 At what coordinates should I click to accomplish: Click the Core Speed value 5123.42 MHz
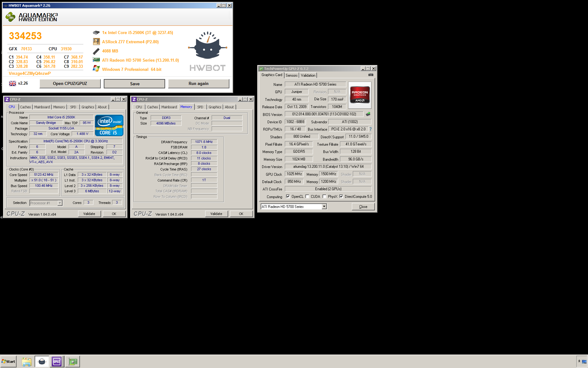(x=44, y=174)
